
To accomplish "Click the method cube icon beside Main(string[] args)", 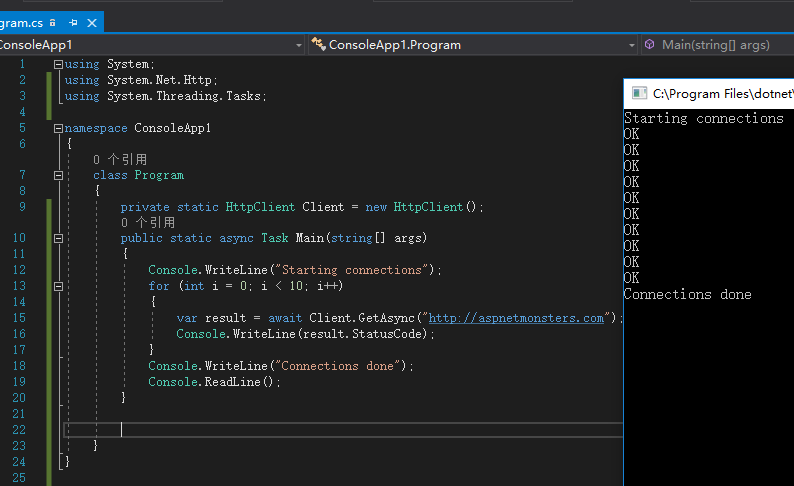I will (650, 45).
